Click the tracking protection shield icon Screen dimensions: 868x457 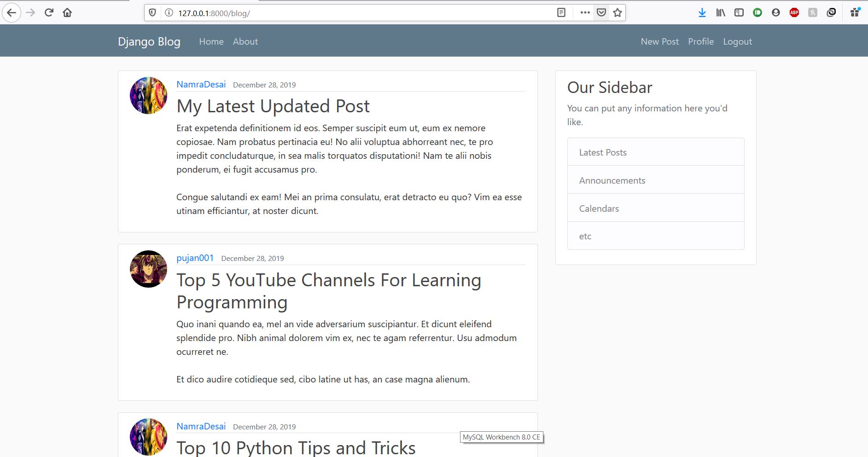pos(152,13)
